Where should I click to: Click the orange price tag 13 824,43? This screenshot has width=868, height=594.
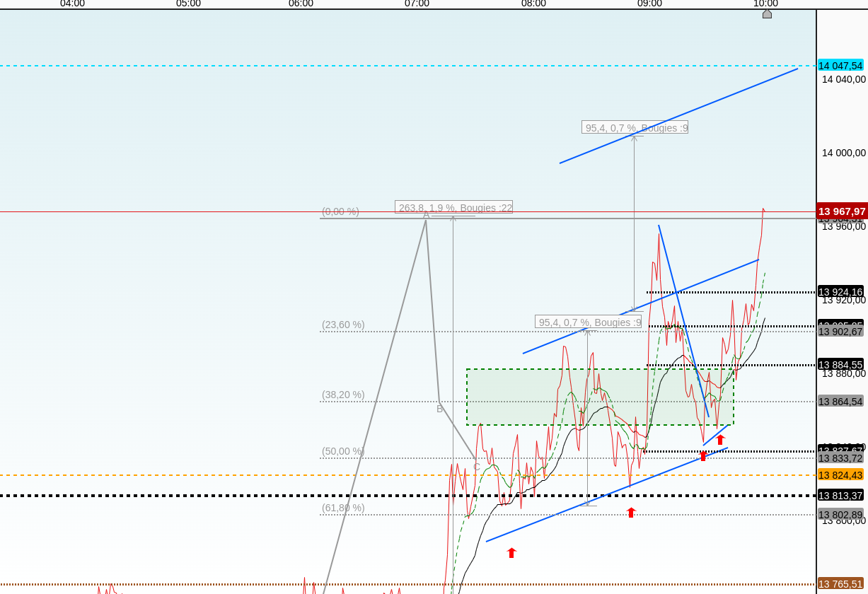point(840,474)
